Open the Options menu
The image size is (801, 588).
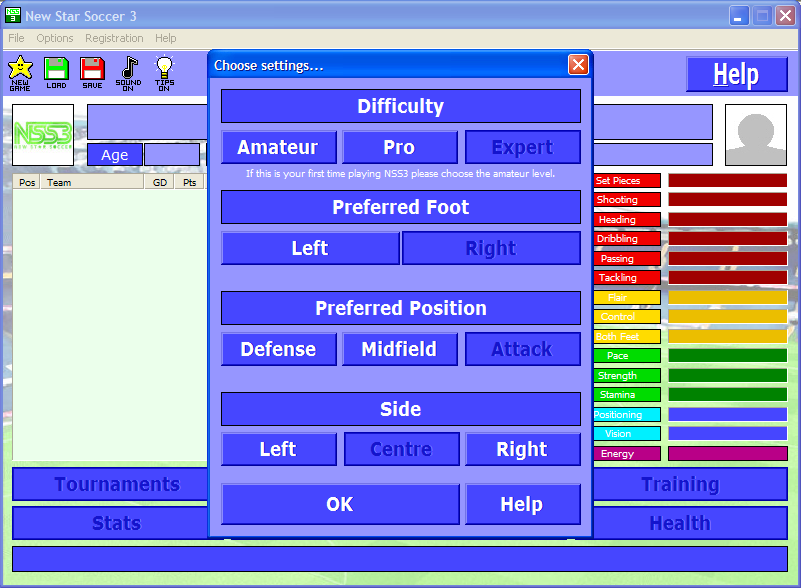click(55, 38)
